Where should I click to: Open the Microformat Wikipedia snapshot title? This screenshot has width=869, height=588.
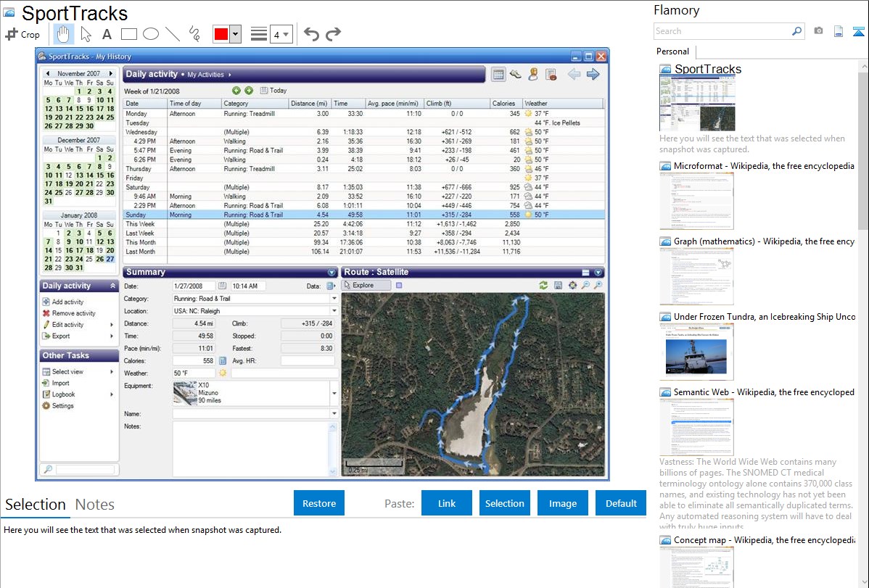764,166
